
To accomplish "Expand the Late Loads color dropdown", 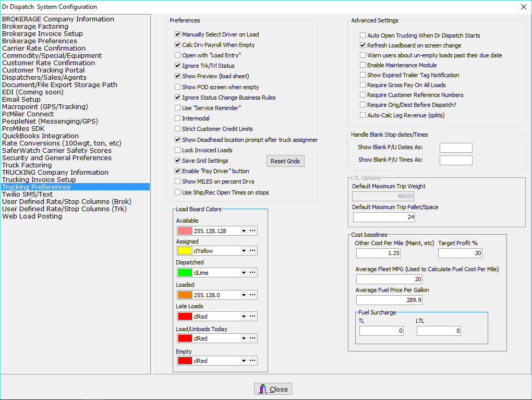I will point(244,316).
